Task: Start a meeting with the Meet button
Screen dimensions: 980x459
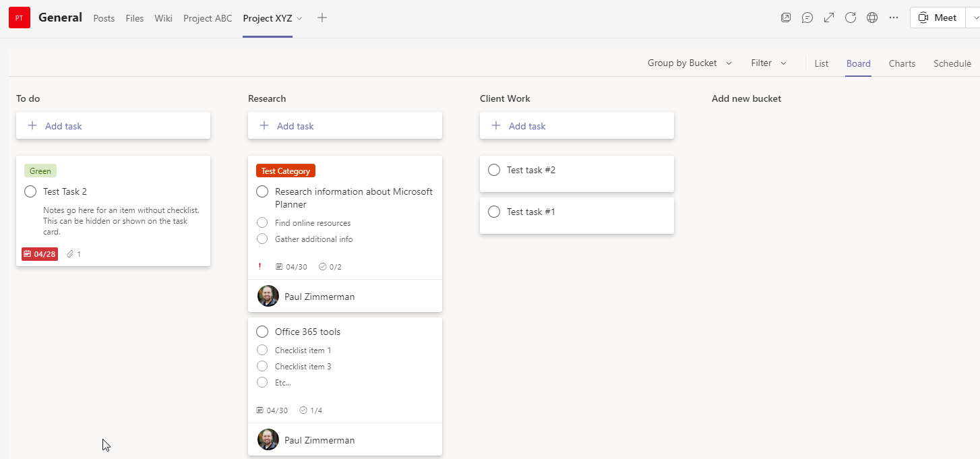Action: pos(937,18)
